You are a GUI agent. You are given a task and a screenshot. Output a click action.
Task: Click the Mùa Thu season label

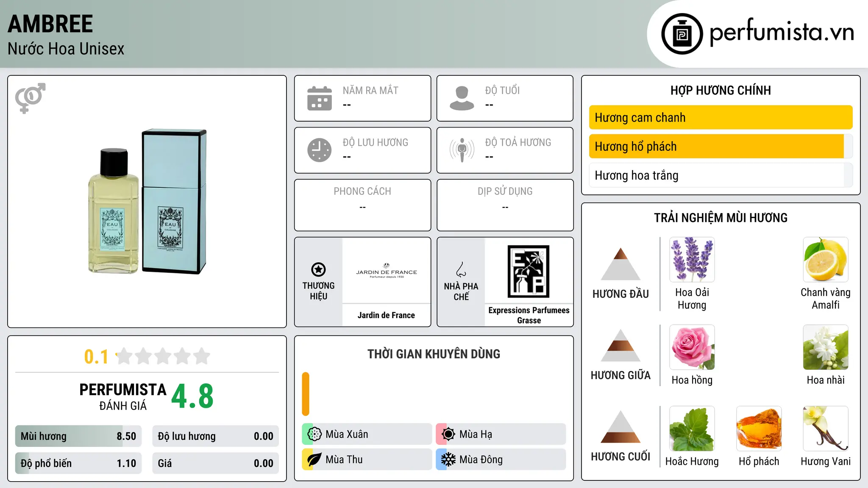point(344,460)
